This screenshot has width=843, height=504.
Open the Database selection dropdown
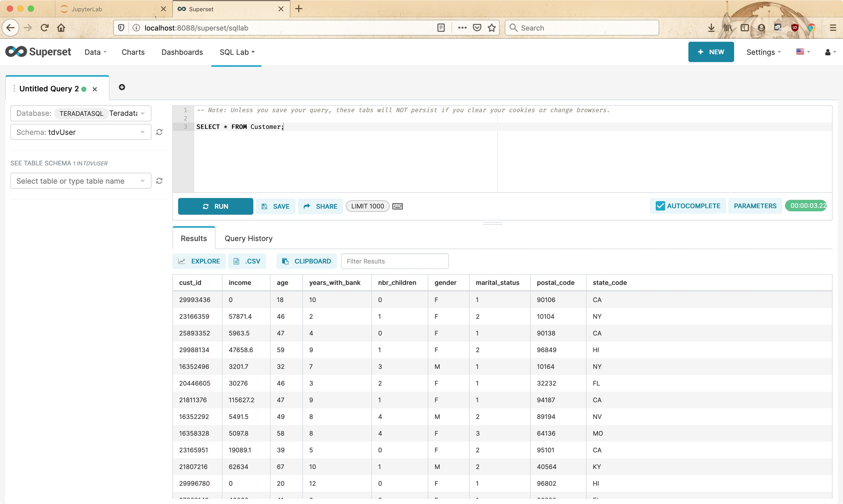[81, 113]
